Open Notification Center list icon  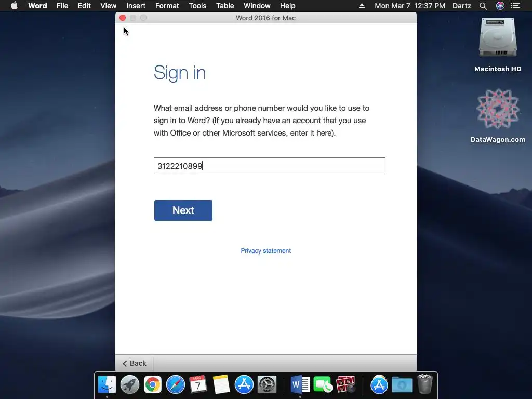tap(515, 6)
